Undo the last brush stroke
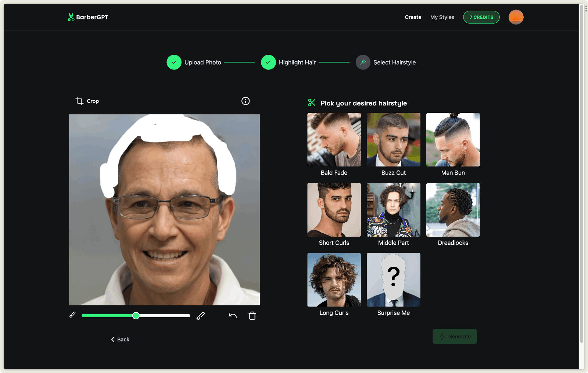Image resolution: width=588 pixels, height=373 pixels. point(233,316)
